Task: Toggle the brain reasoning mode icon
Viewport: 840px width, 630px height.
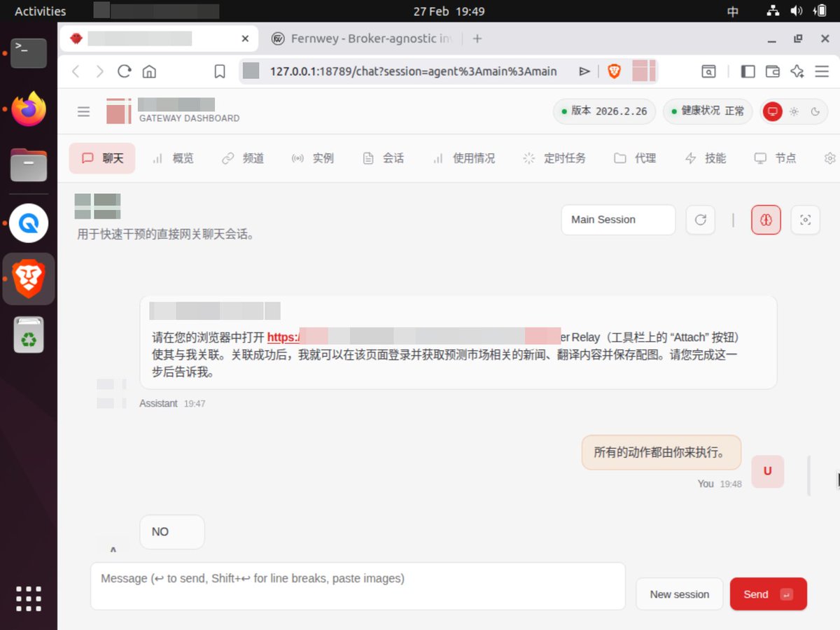Action: click(765, 219)
